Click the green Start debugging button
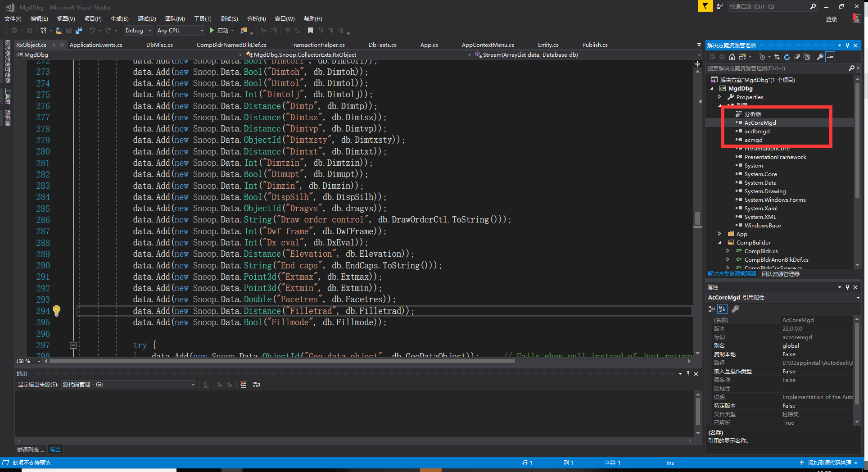Viewport: 868px width, 472px height. click(212, 30)
